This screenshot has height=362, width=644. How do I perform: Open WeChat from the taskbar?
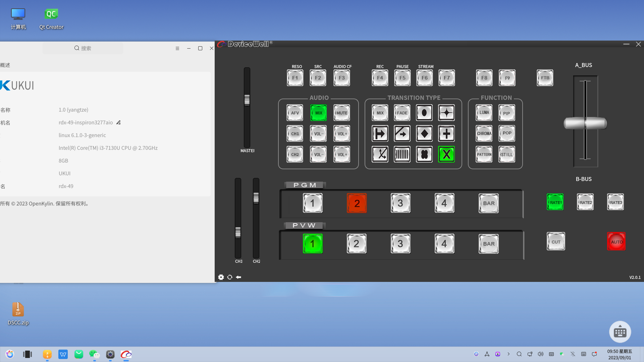coord(94,354)
